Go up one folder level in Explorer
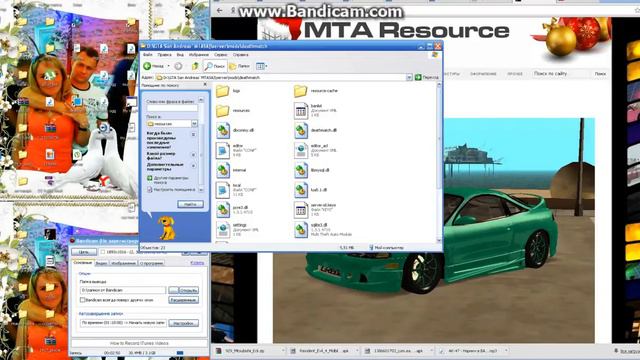The image size is (640, 360). [x=196, y=66]
